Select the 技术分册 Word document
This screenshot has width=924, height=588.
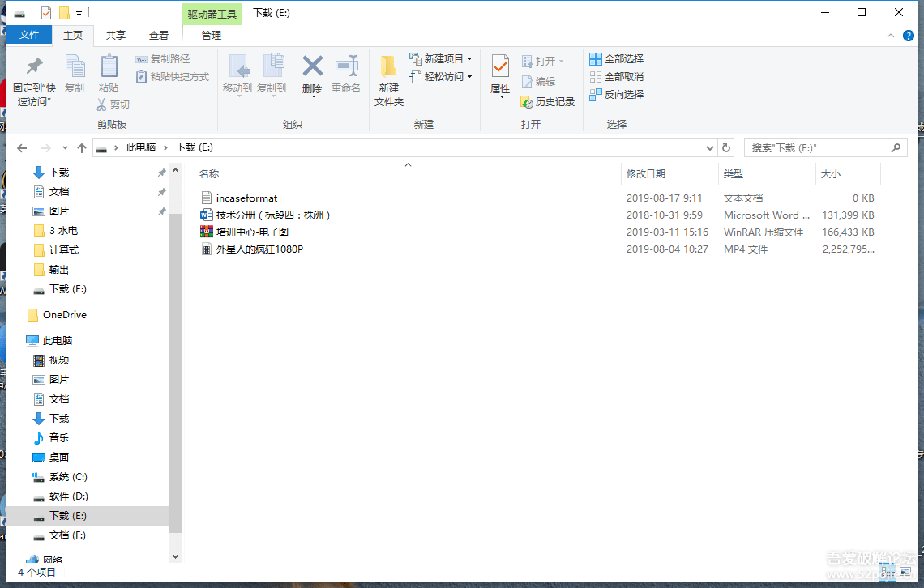[x=266, y=215]
